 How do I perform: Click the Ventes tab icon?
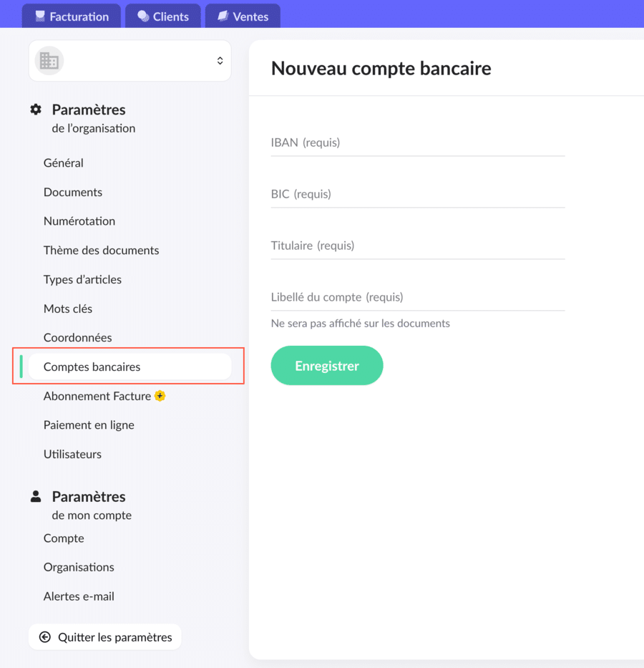coord(223,16)
